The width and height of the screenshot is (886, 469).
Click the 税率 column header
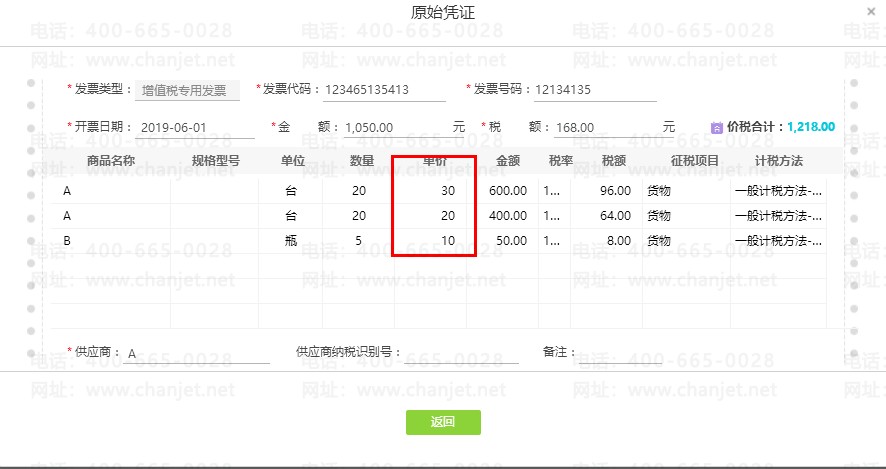[561, 161]
